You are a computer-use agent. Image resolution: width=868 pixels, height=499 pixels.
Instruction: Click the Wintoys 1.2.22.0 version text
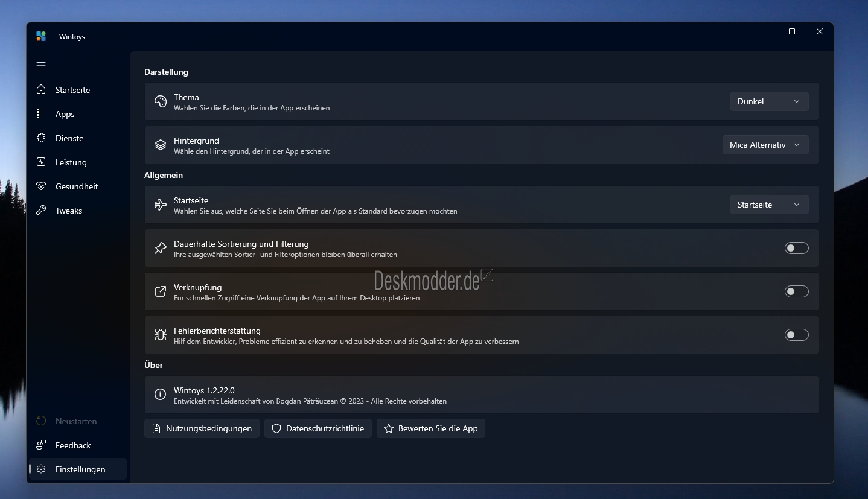[204, 390]
